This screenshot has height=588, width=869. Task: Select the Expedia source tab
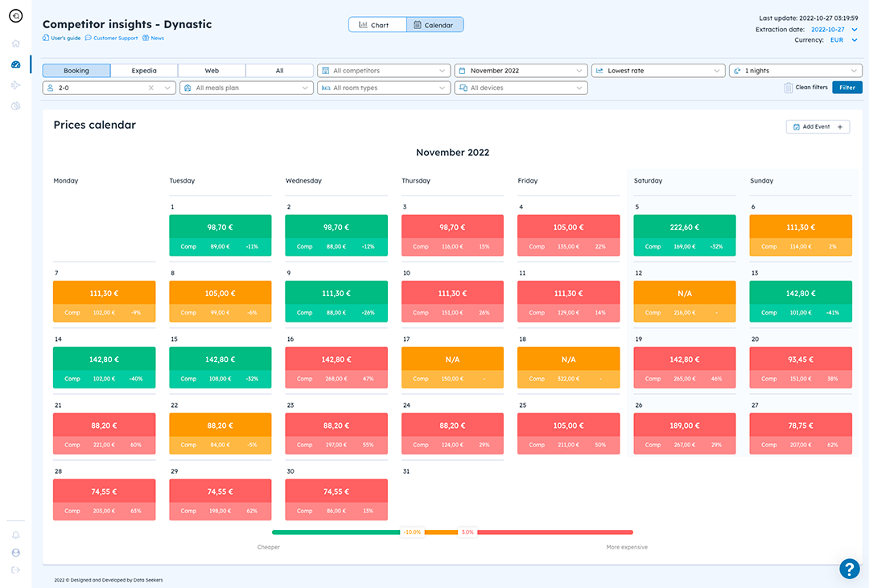[x=144, y=70]
